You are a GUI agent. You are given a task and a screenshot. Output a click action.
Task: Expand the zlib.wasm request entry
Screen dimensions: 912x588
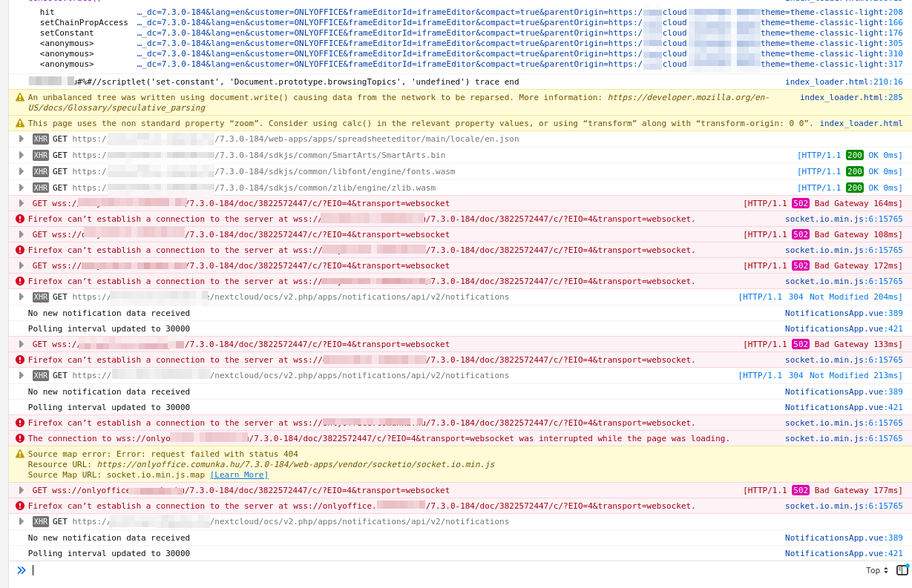coord(21,188)
